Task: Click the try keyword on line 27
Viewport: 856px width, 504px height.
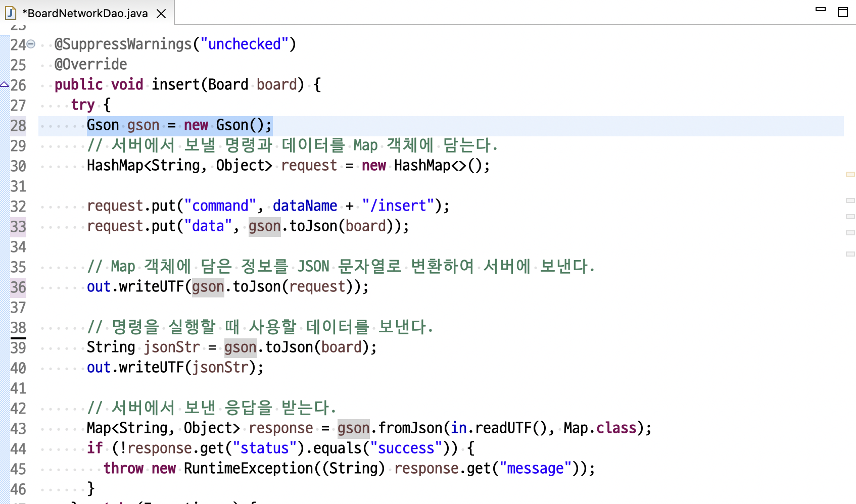Action: [x=83, y=105]
